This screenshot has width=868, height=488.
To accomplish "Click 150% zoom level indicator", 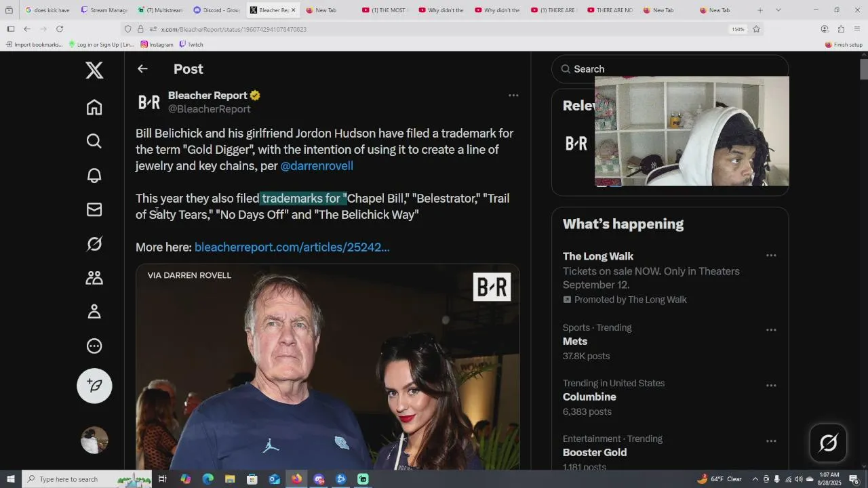I will click(x=738, y=29).
